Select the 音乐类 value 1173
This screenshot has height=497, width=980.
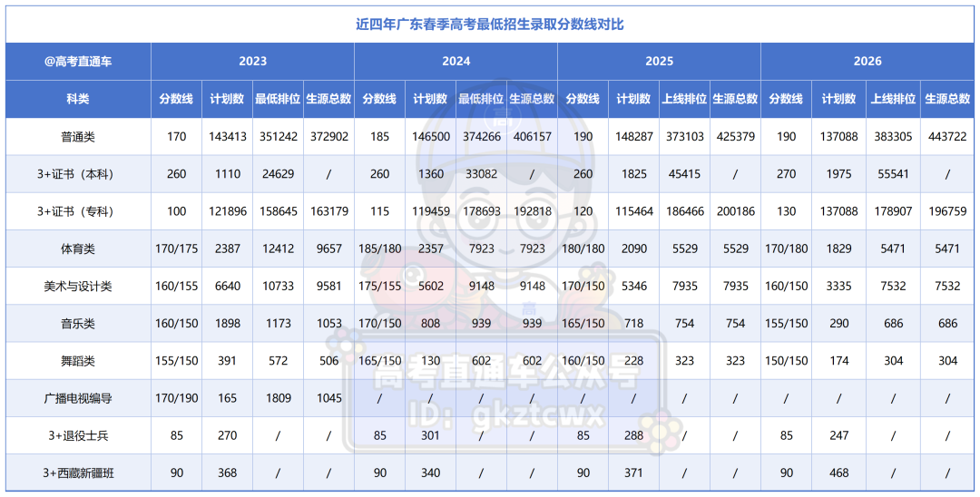279,324
